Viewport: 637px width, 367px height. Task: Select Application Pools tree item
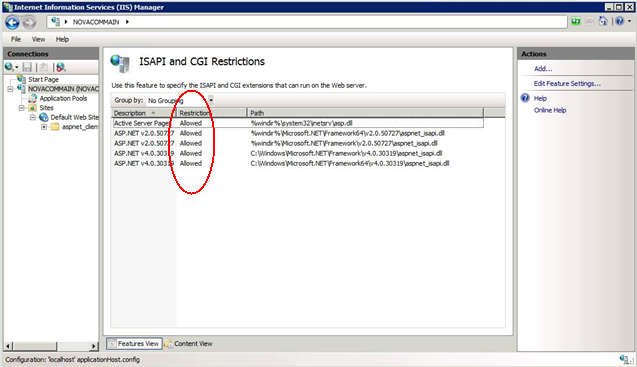pos(63,98)
